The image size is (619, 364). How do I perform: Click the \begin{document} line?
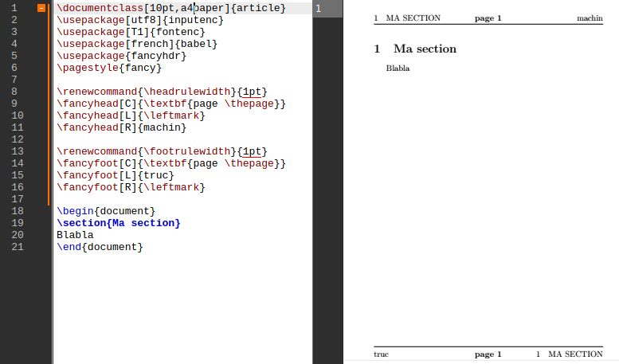[x=106, y=211]
